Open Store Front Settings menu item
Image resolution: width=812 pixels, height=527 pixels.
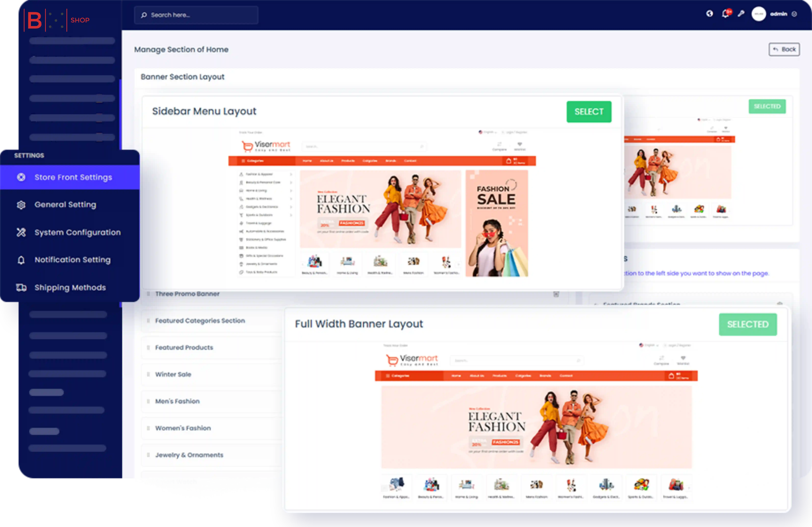tap(73, 177)
